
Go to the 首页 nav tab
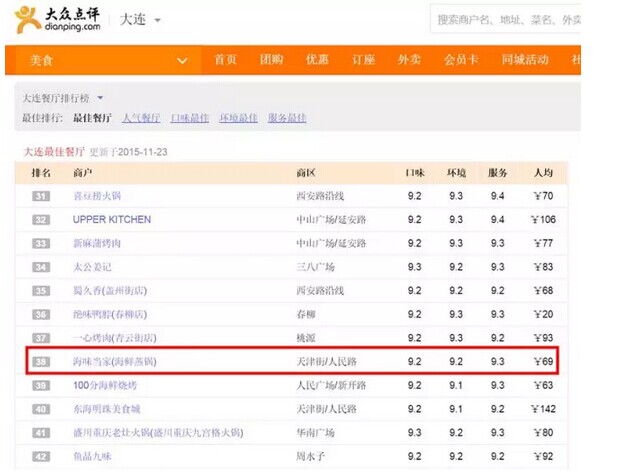(x=225, y=60)
